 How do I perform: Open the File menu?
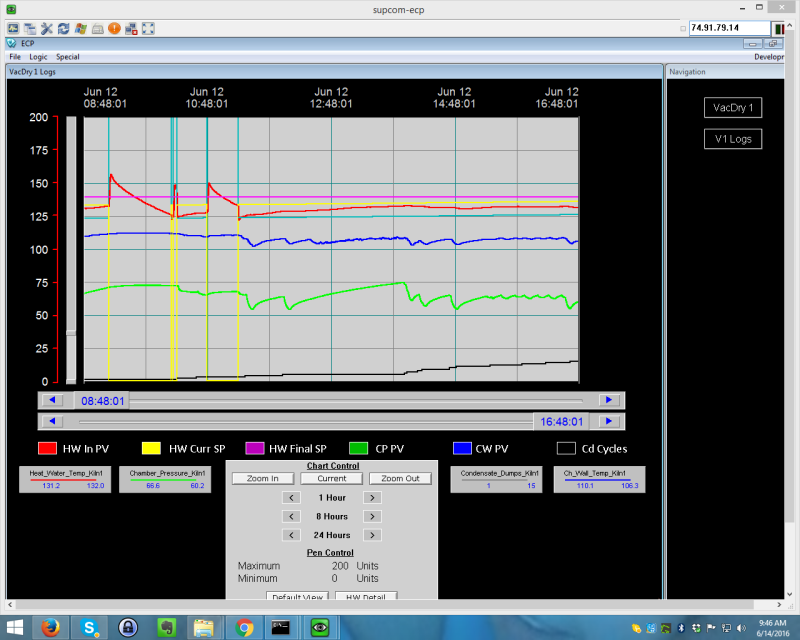tap(15, 57)
